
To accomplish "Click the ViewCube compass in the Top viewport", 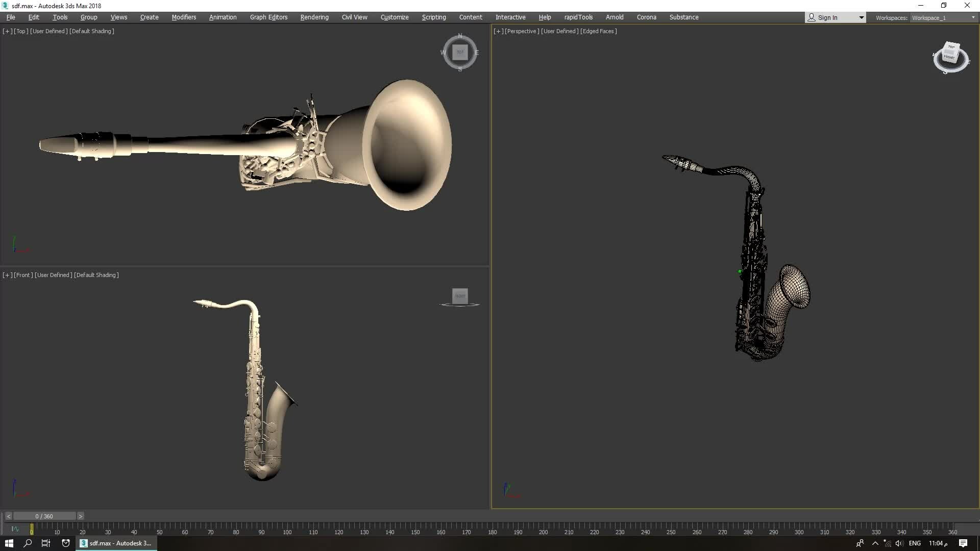I will [459, 53].
